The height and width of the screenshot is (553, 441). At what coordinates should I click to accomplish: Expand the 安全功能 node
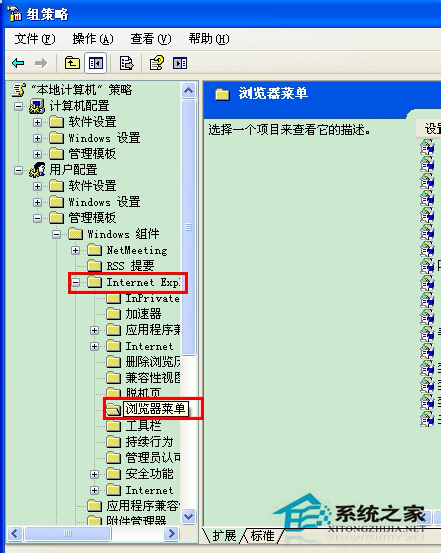point(94,474)
